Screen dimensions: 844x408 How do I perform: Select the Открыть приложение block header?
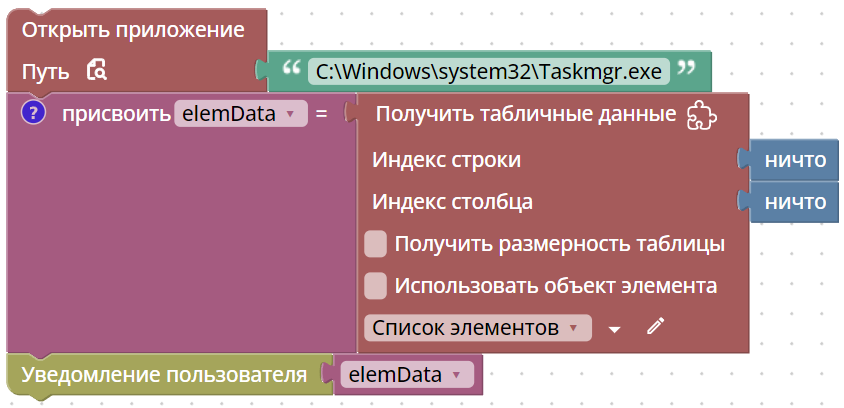(133, 30)
